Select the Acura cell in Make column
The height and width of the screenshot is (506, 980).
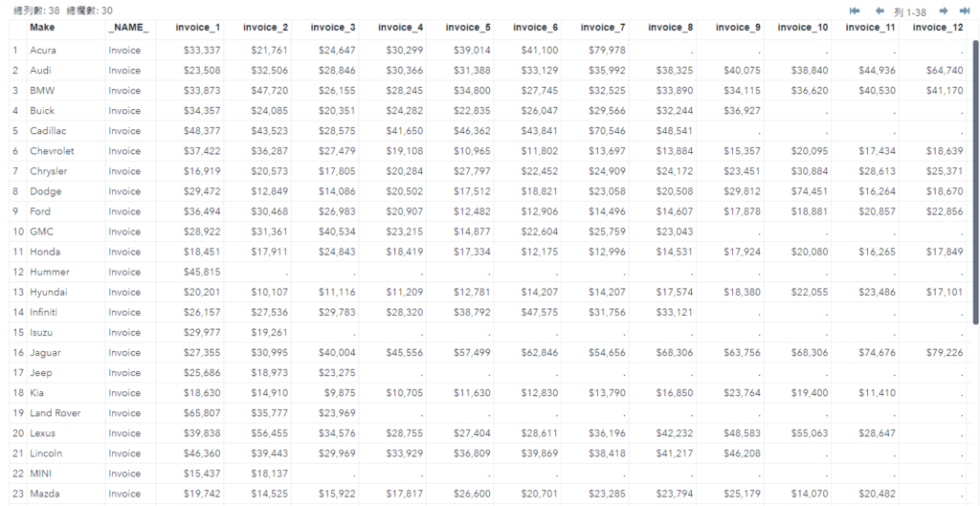click(x=43, y=50)
